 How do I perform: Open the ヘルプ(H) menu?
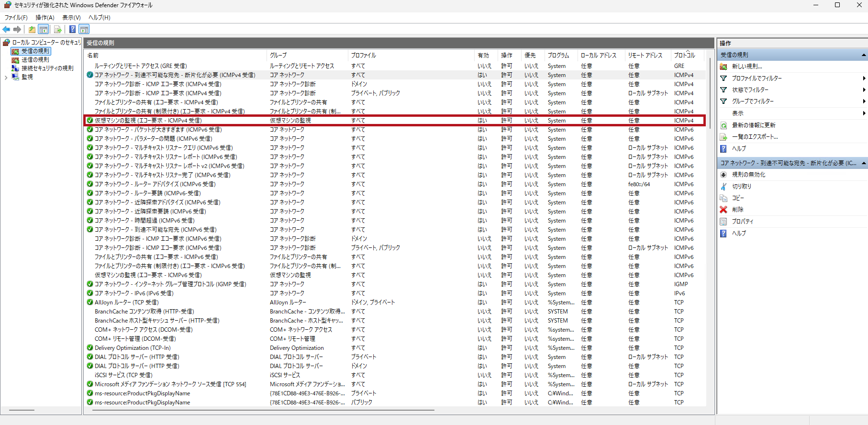pos(100,18)
